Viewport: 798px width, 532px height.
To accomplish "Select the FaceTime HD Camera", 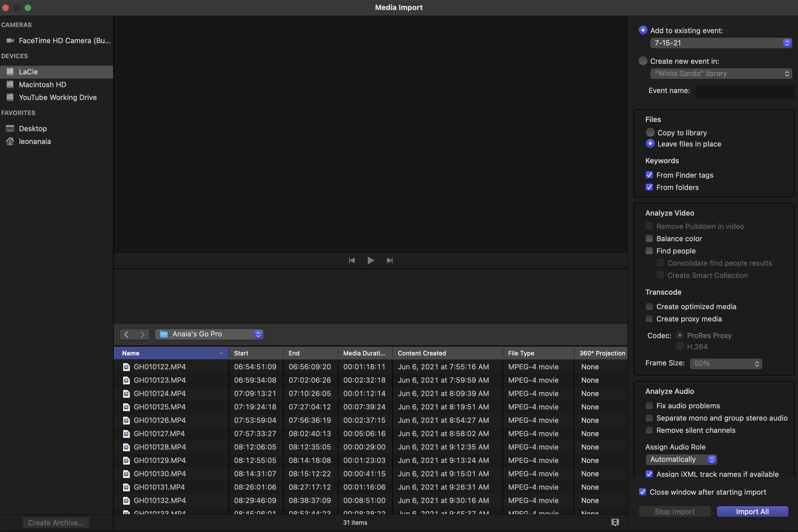I will (64, 41).
